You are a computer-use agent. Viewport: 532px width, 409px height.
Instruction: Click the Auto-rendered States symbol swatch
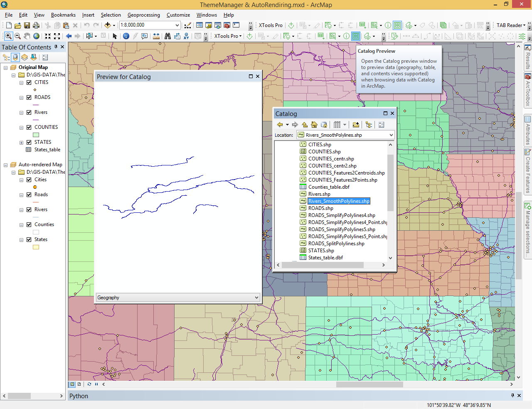pyautogui.click(x=36, y=247)
